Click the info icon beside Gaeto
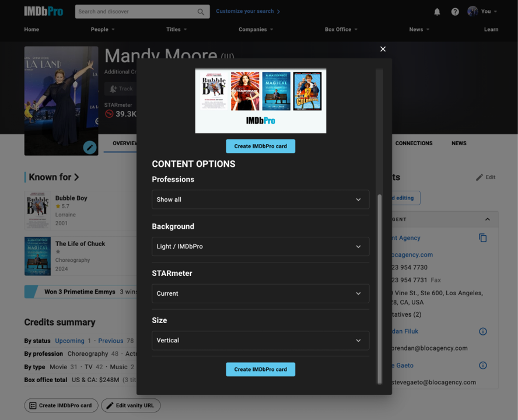This screenshot has height=420, width=518. (x=482, y=366)
